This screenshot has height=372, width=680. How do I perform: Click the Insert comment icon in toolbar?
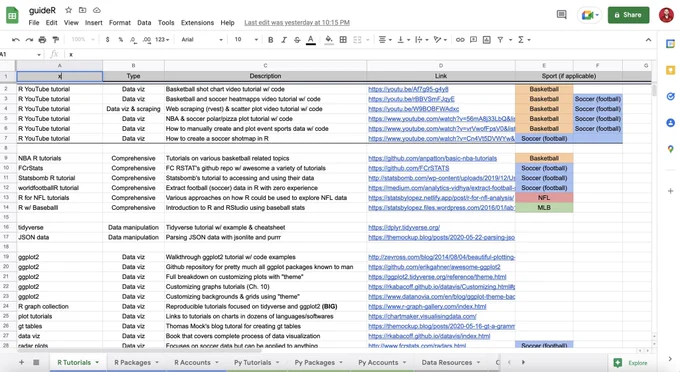tap(474, 40)
